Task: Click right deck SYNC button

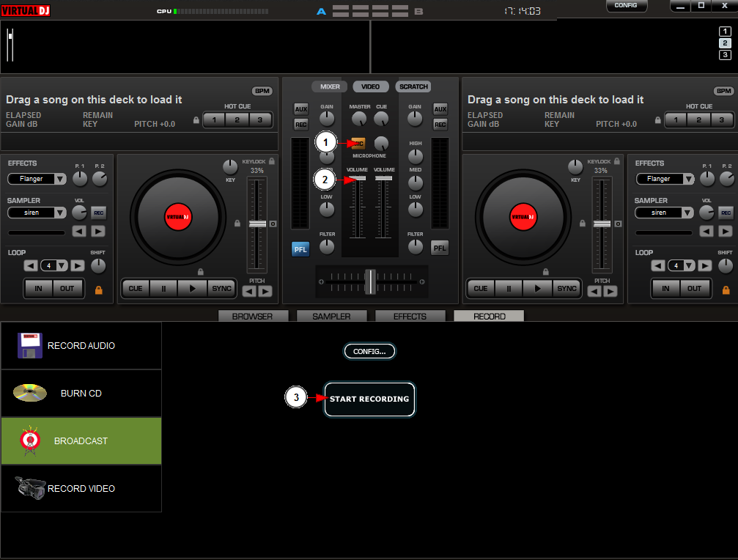Action: 567,289
